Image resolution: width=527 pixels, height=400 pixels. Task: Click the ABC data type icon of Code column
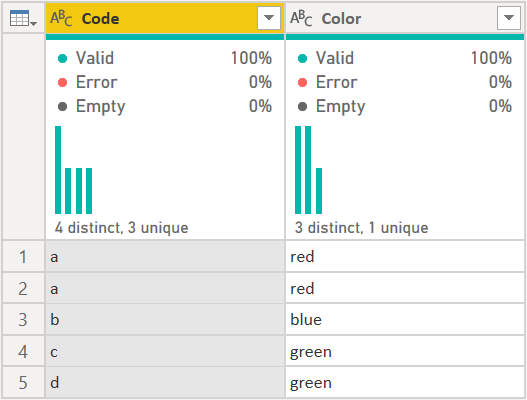point(61,18)
